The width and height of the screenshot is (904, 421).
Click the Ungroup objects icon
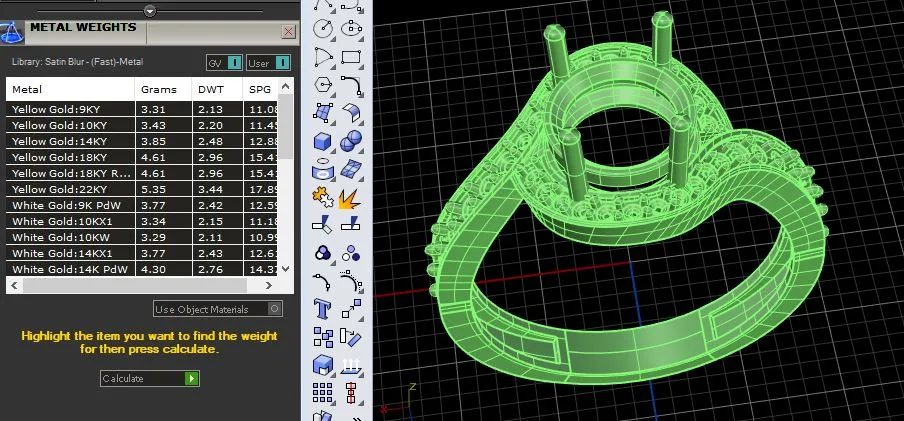coord(352,253)
